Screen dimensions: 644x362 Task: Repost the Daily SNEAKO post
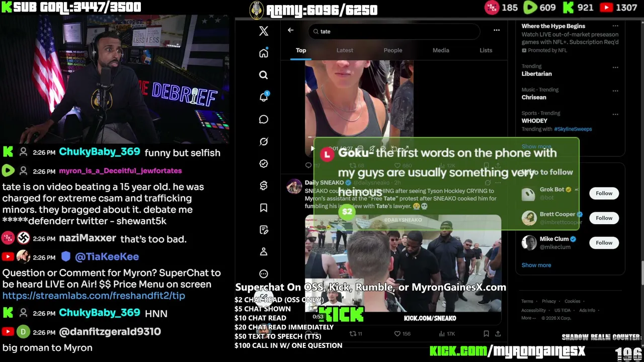356,333
